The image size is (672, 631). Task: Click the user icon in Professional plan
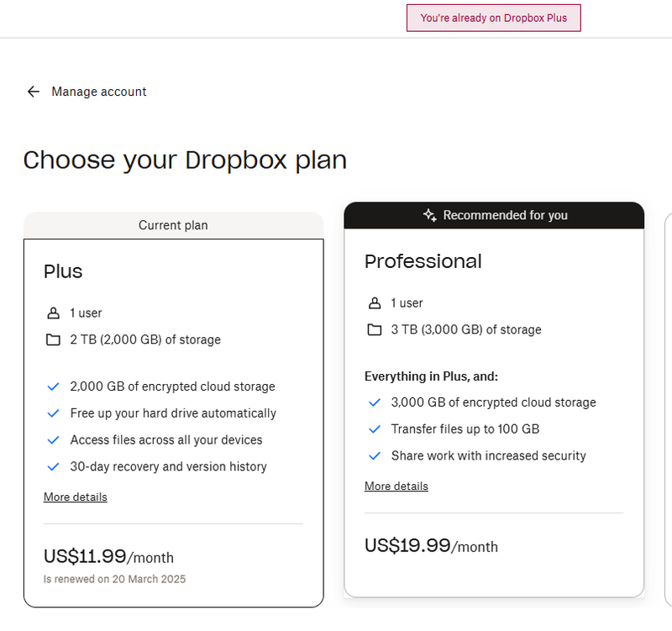click(x=375, y=303)
